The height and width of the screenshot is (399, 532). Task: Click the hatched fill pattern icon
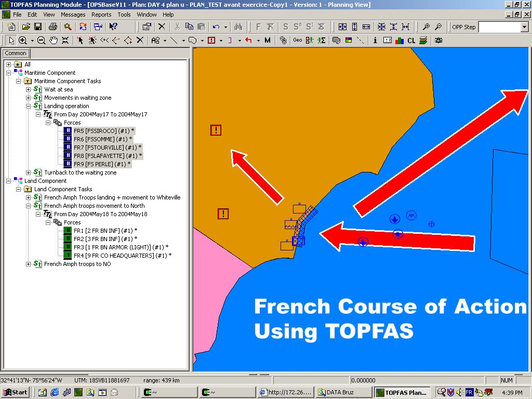[336, 41]
